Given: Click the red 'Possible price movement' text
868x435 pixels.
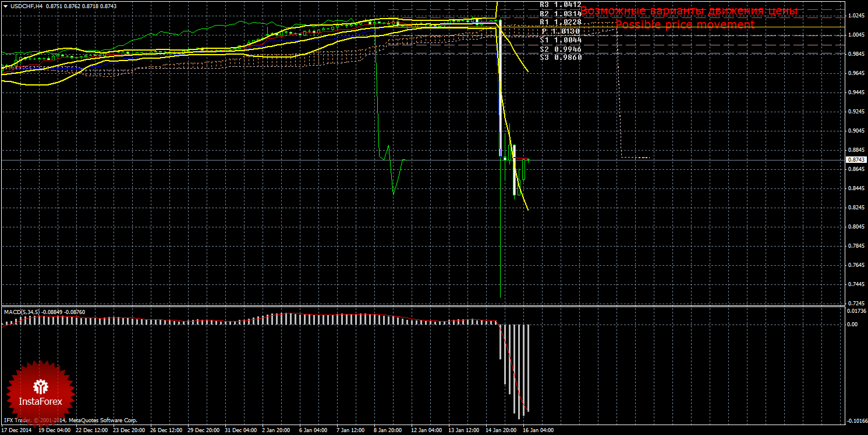Looking at the screenshot, I should (685, 25).
